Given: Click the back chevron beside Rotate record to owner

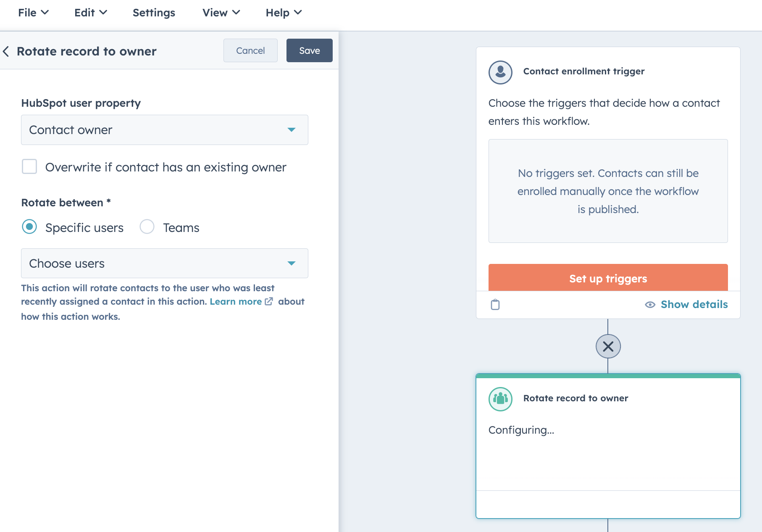Looking at the screenshot, I should (x=6, y=51).
